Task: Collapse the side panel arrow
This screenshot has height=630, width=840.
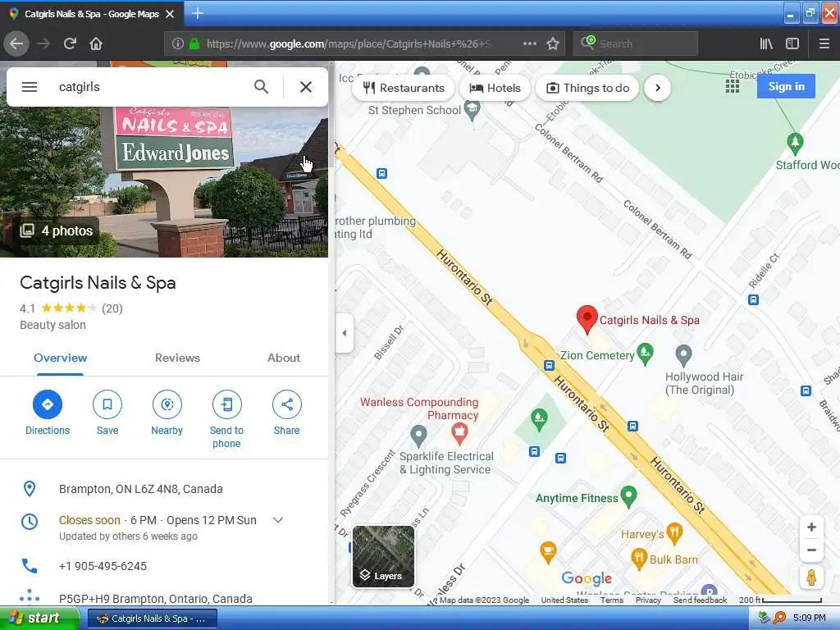Action: [x=344, y=333]
